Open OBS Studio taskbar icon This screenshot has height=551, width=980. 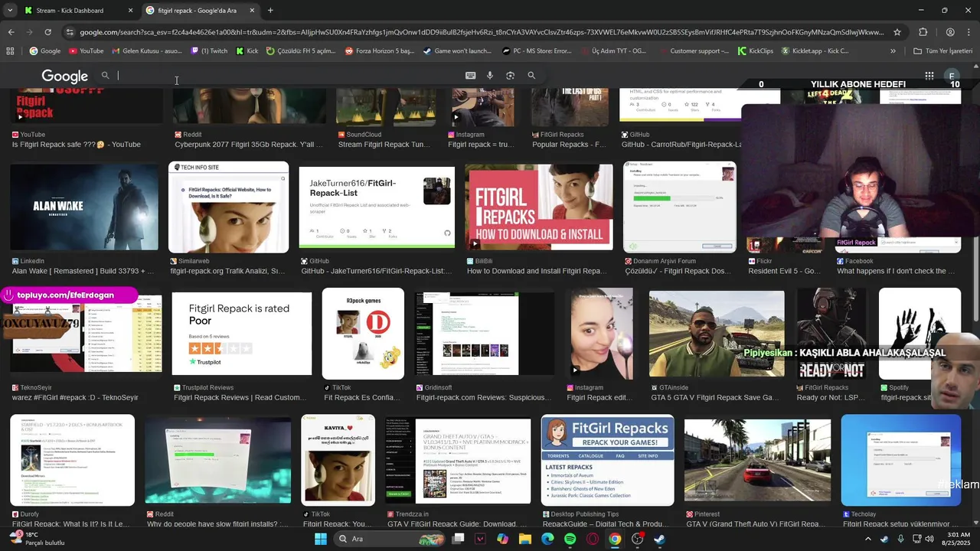[x=637, y=539]
